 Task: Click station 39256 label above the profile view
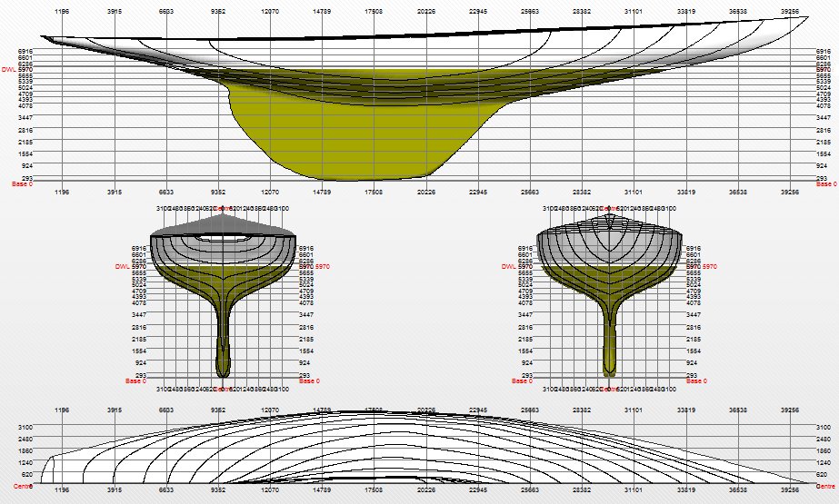coord(788,12)
